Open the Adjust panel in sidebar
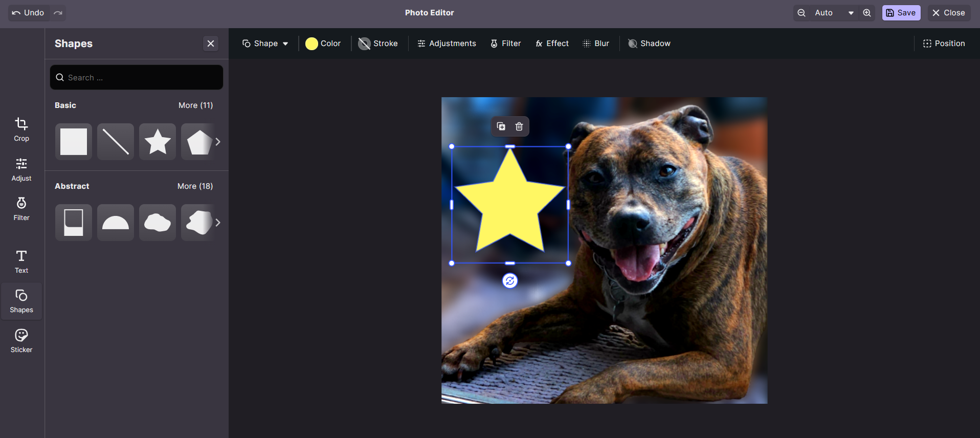 (x=21, y=169)
